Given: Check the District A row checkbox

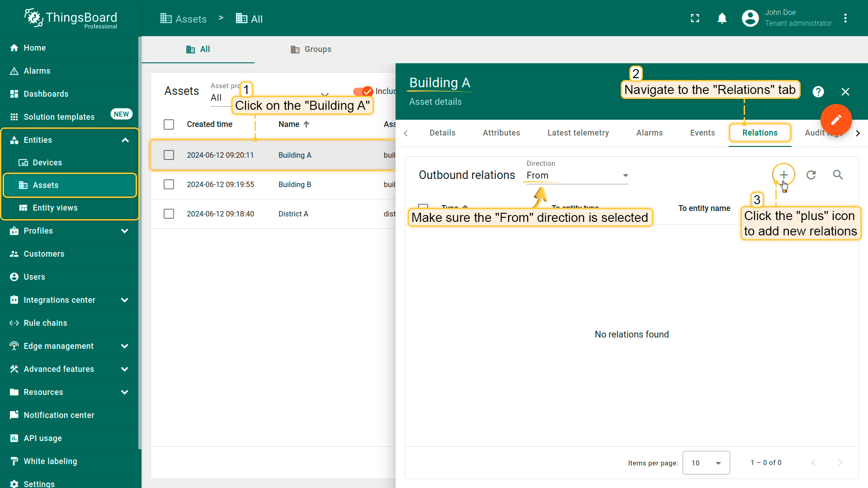Looking at the screenshot, I should (169, 214).
